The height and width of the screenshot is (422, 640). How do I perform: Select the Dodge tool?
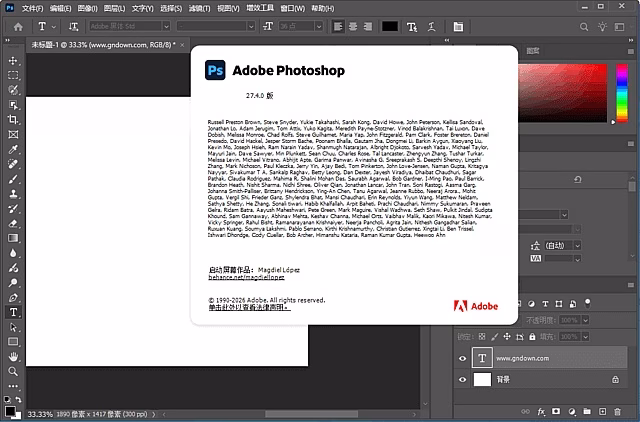pyautogui.click(x=13, y=282)
